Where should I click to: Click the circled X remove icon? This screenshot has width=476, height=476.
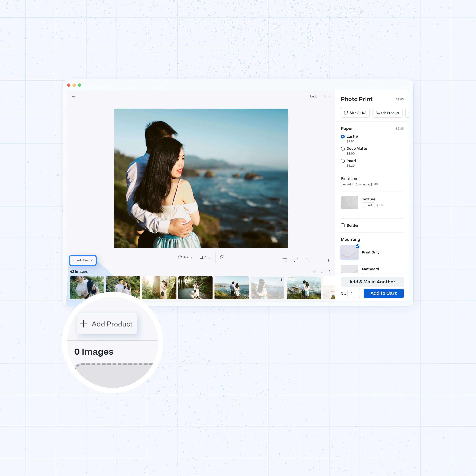(x=222, y=257)
